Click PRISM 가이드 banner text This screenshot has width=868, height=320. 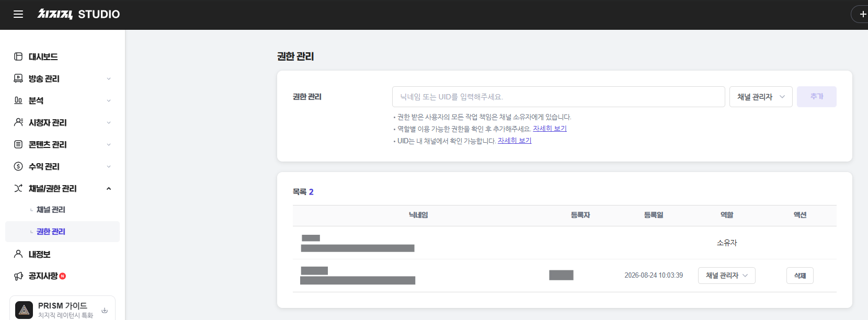63,305
